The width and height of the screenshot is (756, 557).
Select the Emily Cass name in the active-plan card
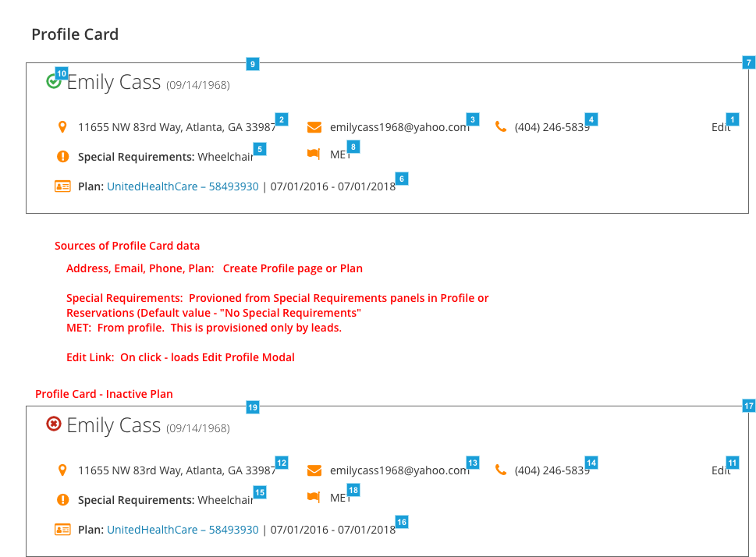pyautogui.click(x=114, y=82)
